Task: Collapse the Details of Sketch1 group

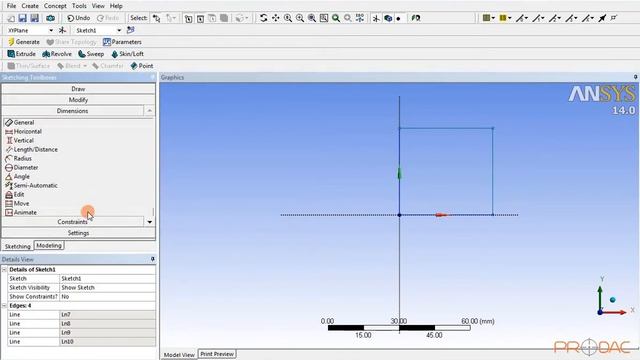Action: [x=4, y=270]
